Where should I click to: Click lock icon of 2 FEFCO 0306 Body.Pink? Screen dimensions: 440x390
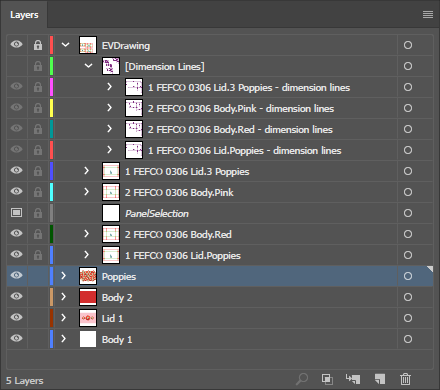click(38, 192)
